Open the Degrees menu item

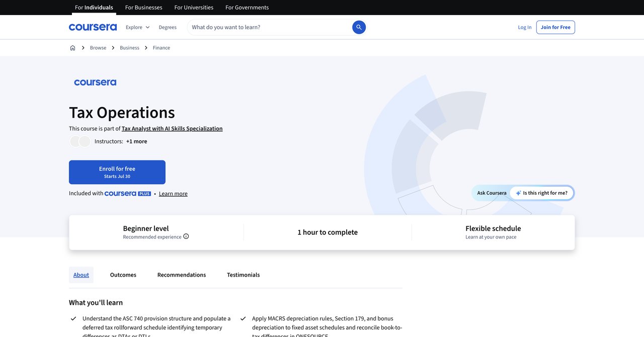pyautogui.click(x=168, y=27)
